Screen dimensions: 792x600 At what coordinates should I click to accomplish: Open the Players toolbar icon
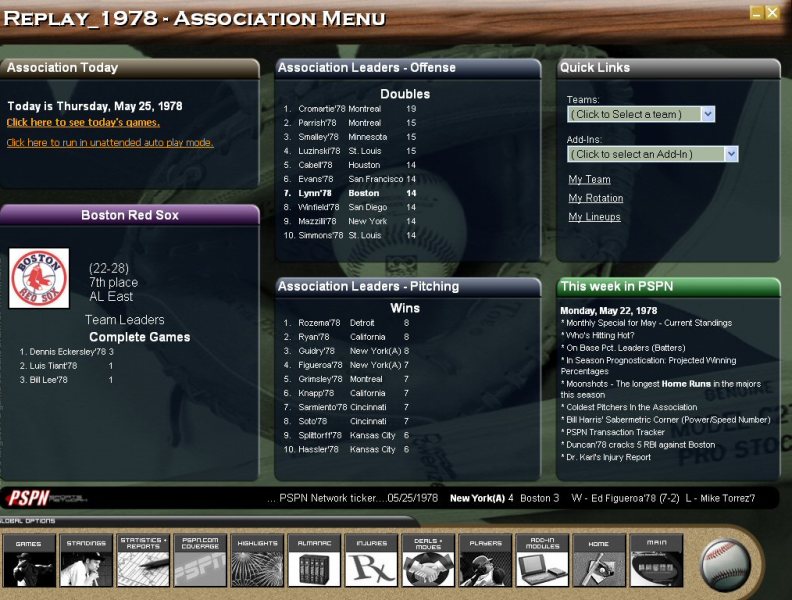tap(486, 561)
